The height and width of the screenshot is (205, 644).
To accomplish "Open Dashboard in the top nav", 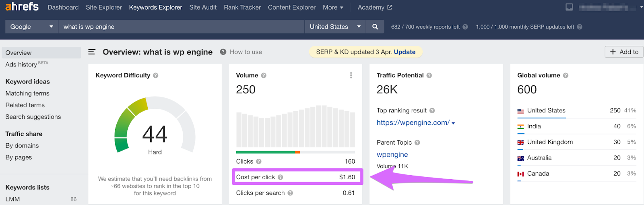I will coord(63,7).
